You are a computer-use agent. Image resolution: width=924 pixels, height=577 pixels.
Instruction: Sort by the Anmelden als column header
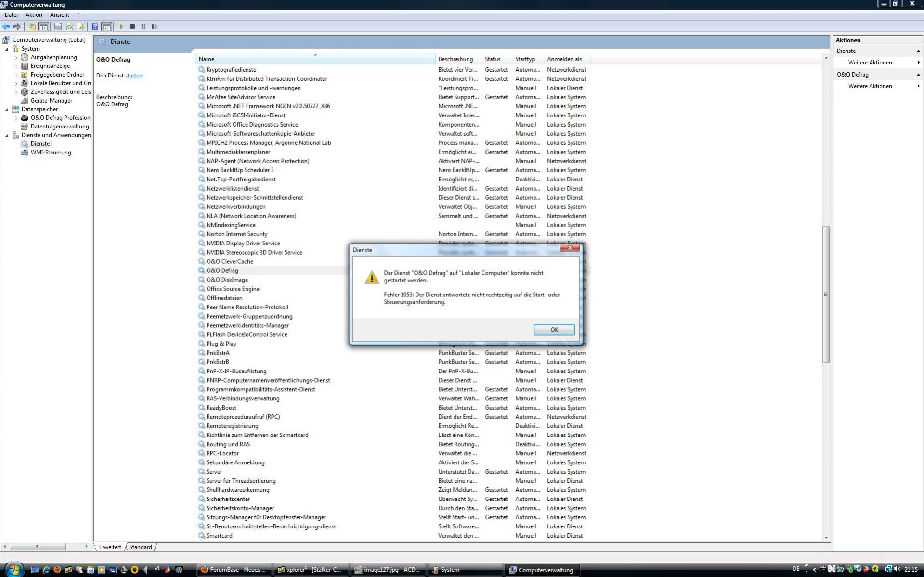(x=567, y=59)
